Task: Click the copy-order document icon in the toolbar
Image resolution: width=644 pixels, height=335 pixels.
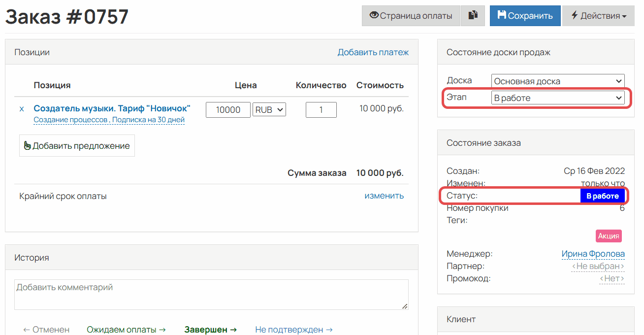Action: 472,15
